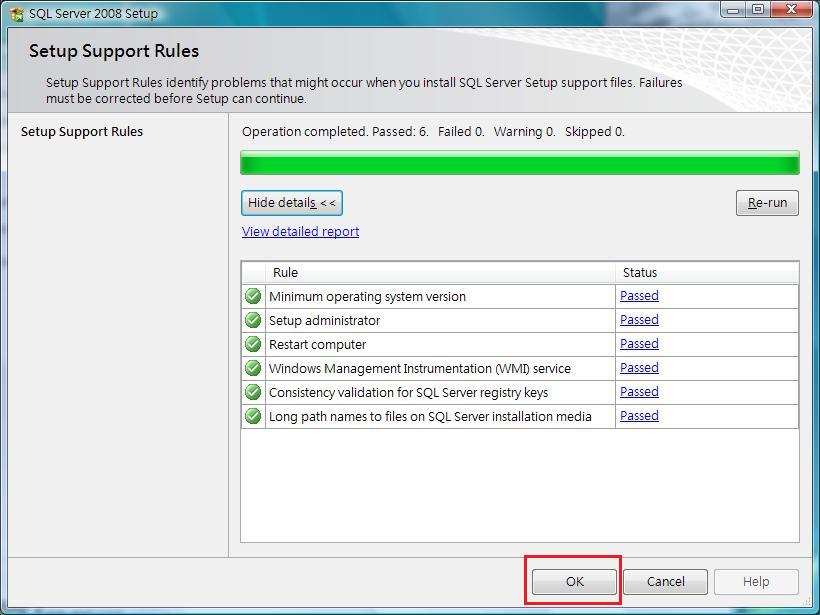Image resolution: width=820 pixels, height=615 pixels.
Task: Collapse results with Hide details button
Action: (x=292, y=203)
